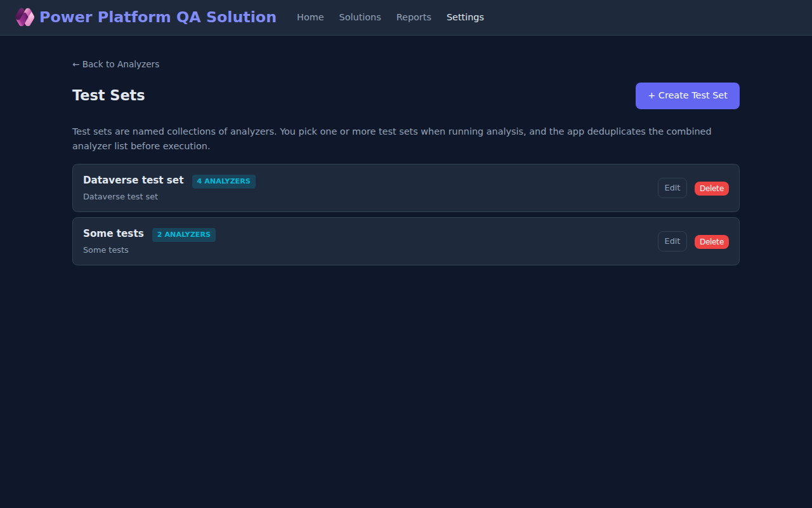Click the 4 Analyzers badge

223,182
